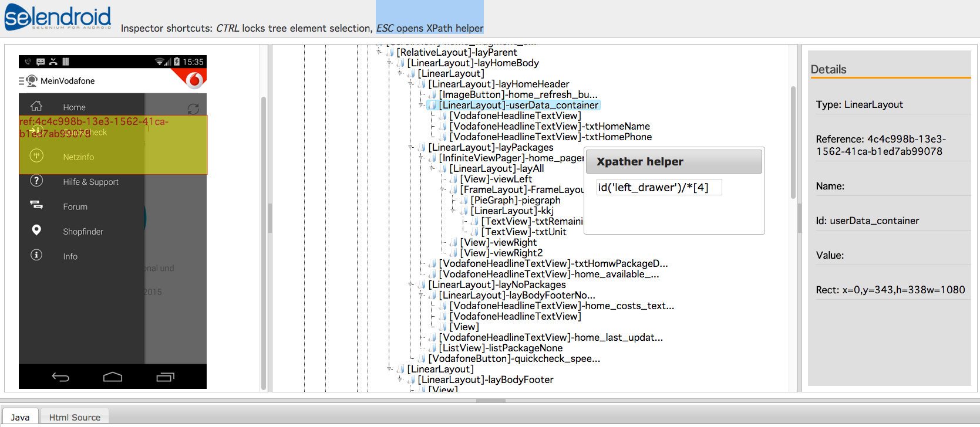980x427 pixels.
Task: Select FrameLayout-FrameLayout node
Action: (522, 189)
